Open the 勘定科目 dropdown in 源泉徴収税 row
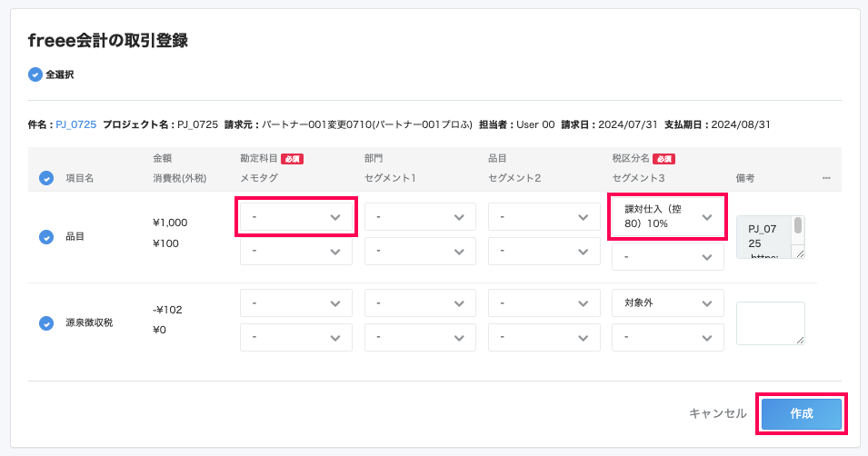 click(296, 303)
